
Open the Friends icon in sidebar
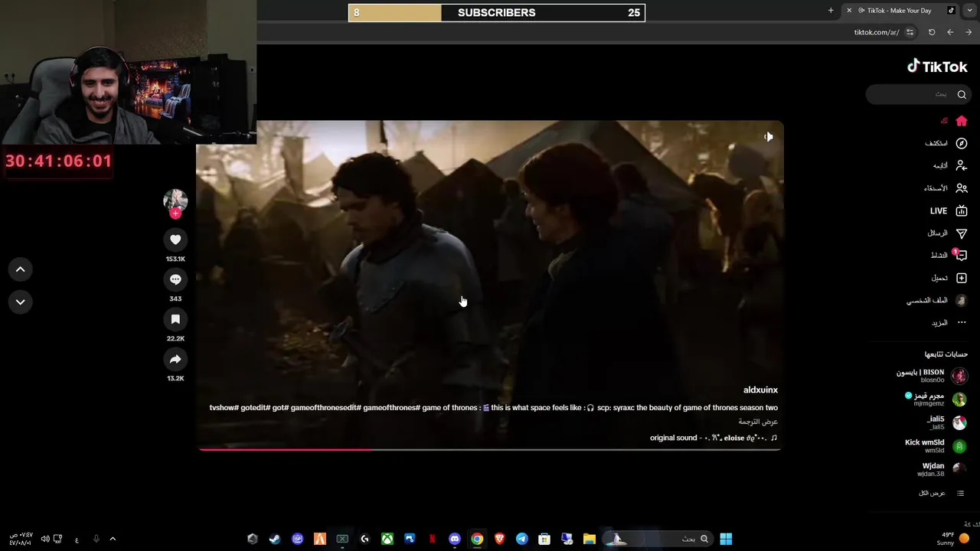(962, 188)
